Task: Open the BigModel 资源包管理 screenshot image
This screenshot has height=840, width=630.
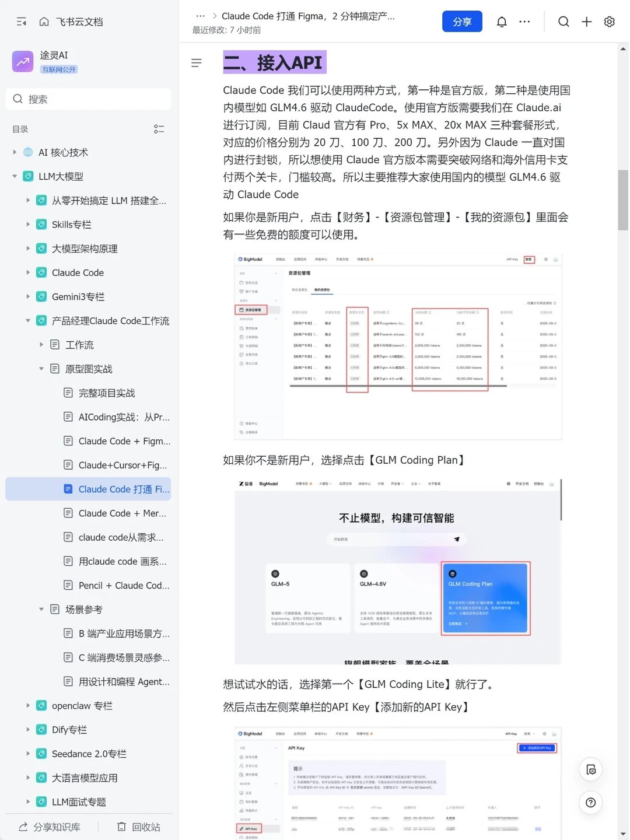Action: point(398,346)
